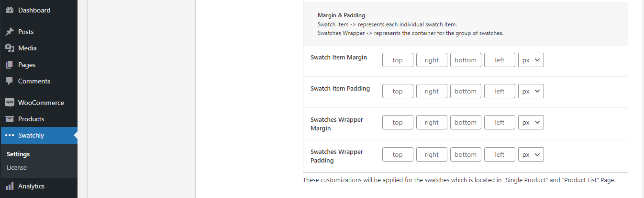
Task: Click the Dashboard gauge icon
Action: pyautogui.click(x=9, y=10)
